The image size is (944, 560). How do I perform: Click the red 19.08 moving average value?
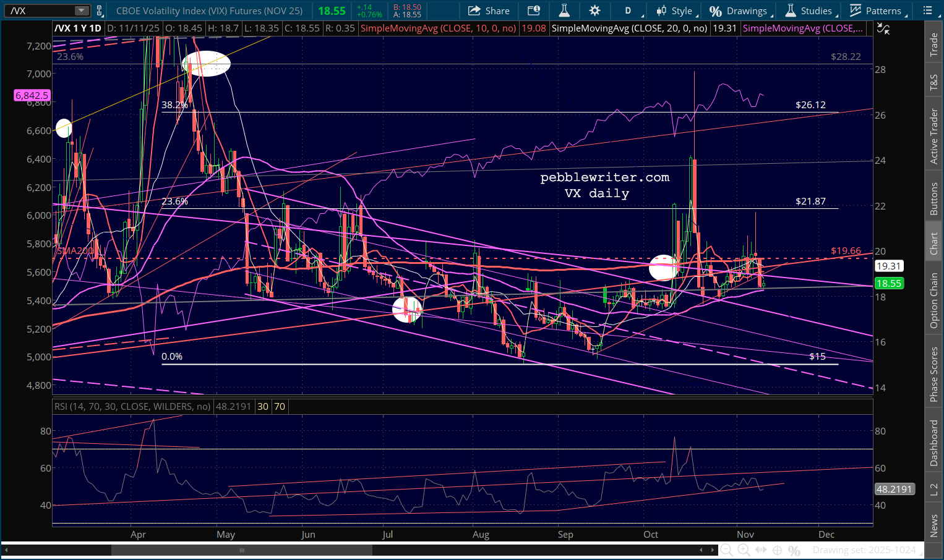pos(534,28)
